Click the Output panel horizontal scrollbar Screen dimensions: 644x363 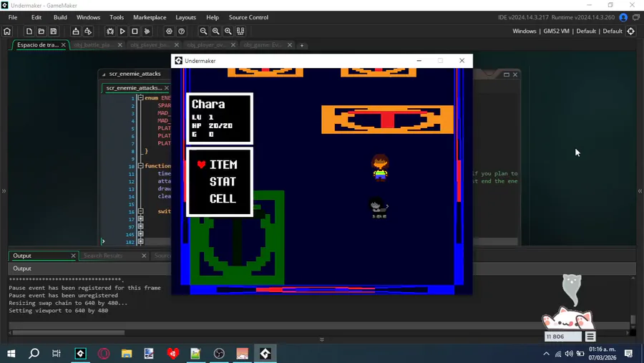[x=68, y=333]
